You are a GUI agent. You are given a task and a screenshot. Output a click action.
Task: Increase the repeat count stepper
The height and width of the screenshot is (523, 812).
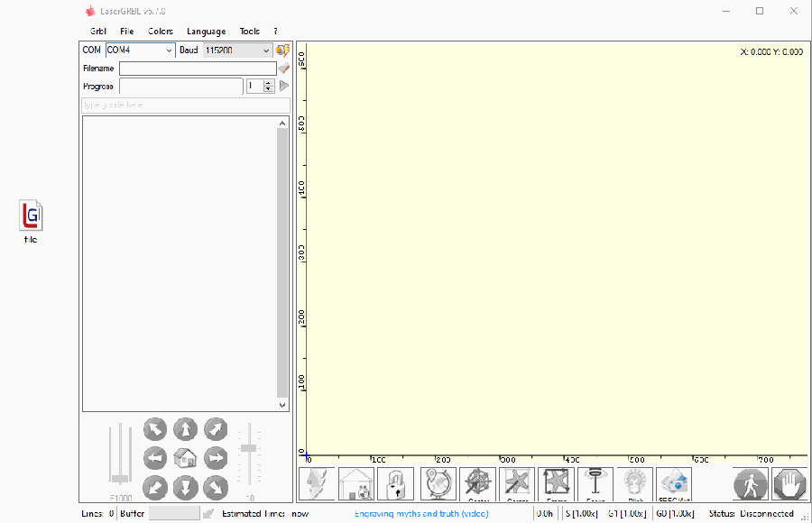(x=268, y=83)
